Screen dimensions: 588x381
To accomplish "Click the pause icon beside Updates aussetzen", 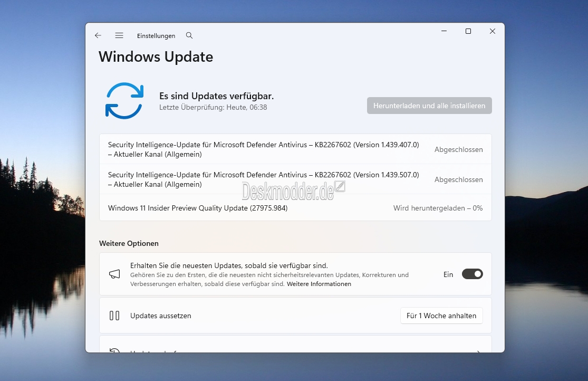I will (x=114, y=316).
